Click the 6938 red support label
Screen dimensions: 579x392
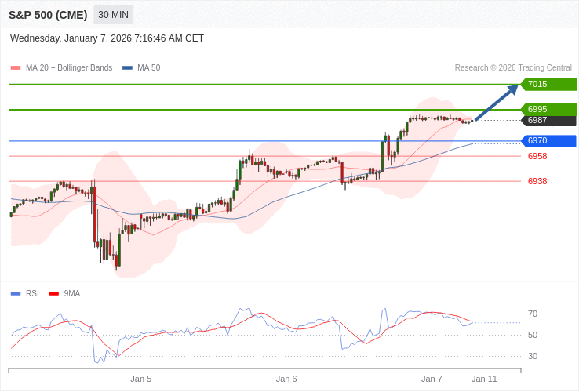point(537,181)
